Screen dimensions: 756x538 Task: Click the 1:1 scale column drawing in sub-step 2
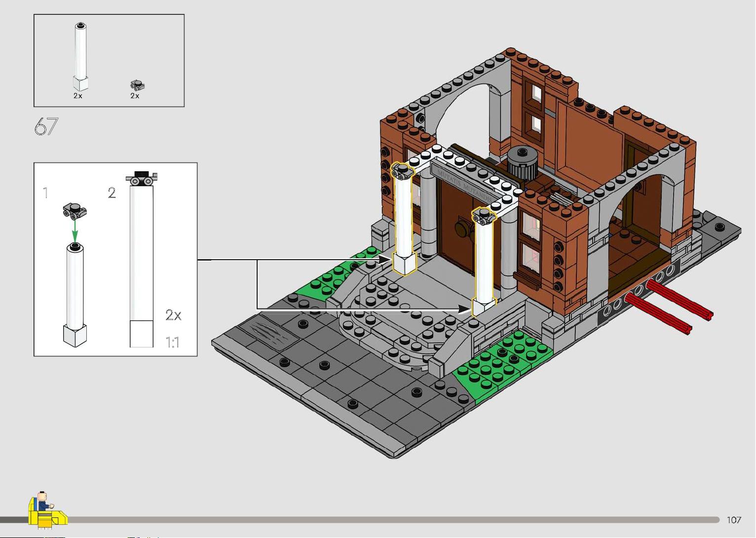[142, 259]
